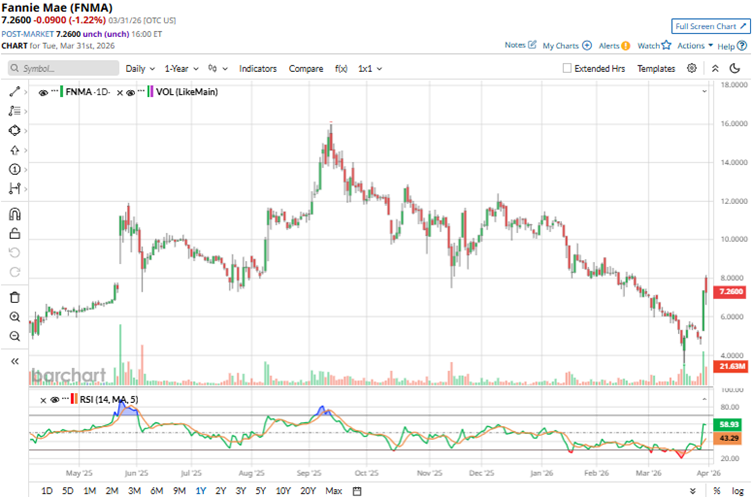Click the Watch star icon
752x497 pixels.
[x=666, y=45]
